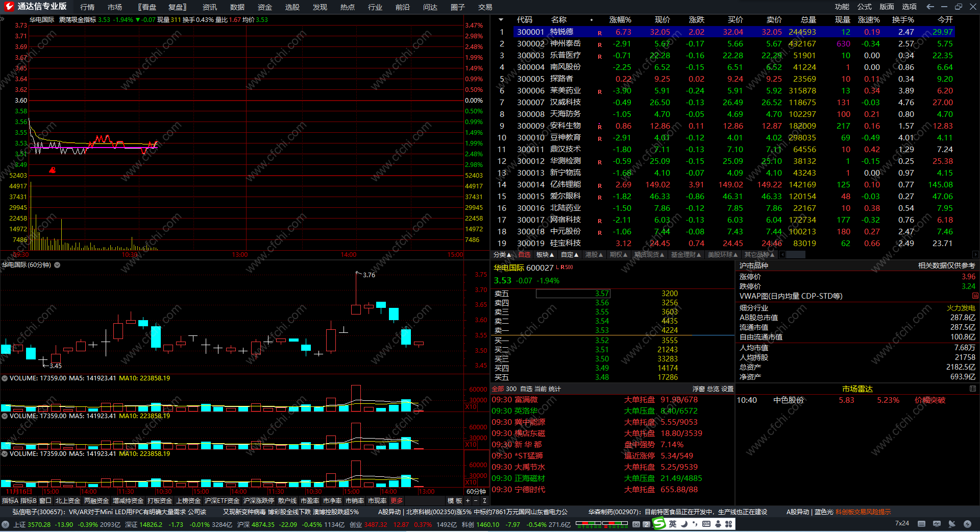Screen dimensions: 980x532
Task: Switch Sogou input language 英 indicator
Action: [x=673, y=524]
